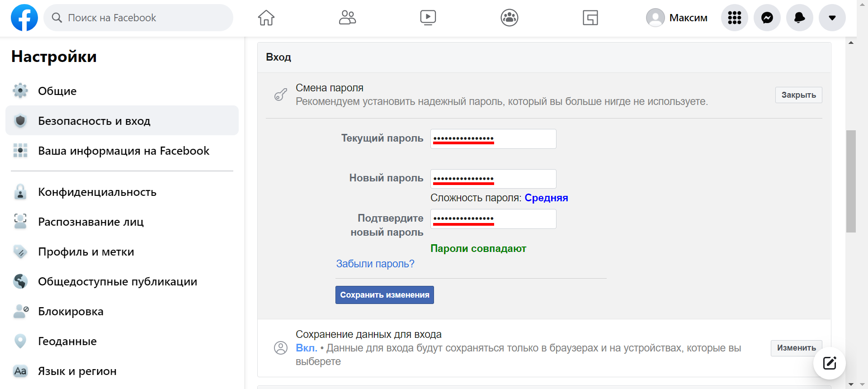Click the Общие gear icon
The image size is (868, 389).
coord(20,91)
